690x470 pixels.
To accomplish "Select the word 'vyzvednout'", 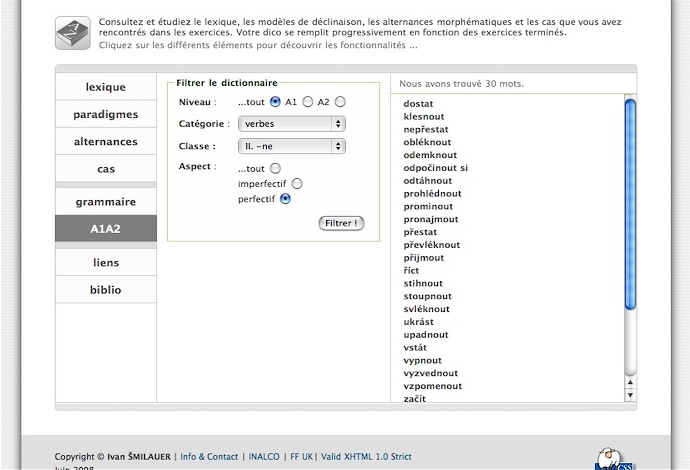I will pyautogui.click(x=430, y=373).
